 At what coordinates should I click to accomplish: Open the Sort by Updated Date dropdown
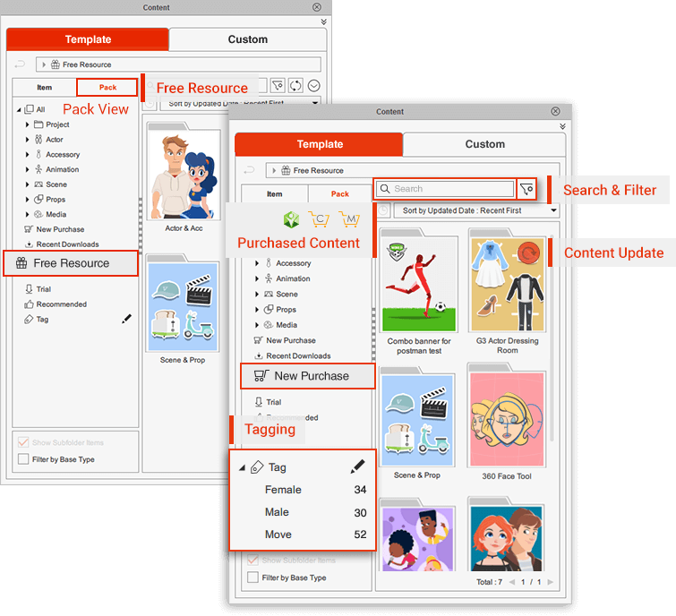pyautogui.click(x=475, y=210)
